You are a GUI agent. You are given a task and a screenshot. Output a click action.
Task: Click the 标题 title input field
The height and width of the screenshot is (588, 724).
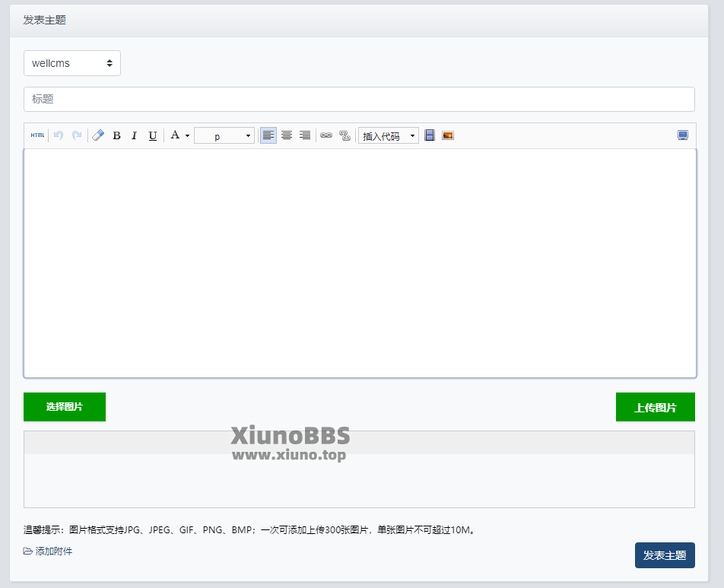pyautogui.click(x=359, y=100)
